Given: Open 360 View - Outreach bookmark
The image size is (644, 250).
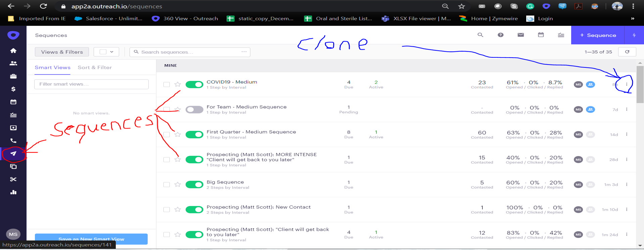Looking at the screenshot, I should (185, 18).
